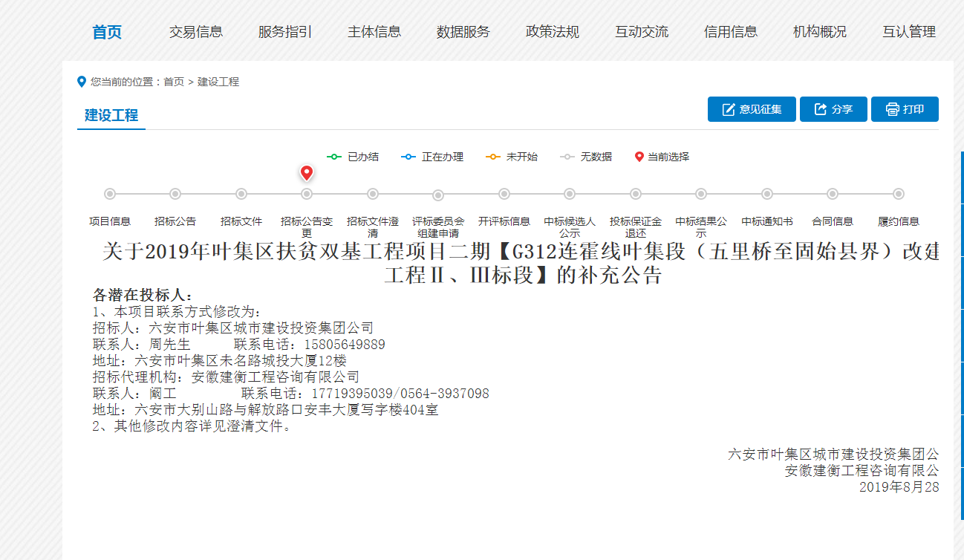Viewport: 964px width, 560px height.
Task: Open 数据服务 in the navigation bar
Action: (463, 32)
